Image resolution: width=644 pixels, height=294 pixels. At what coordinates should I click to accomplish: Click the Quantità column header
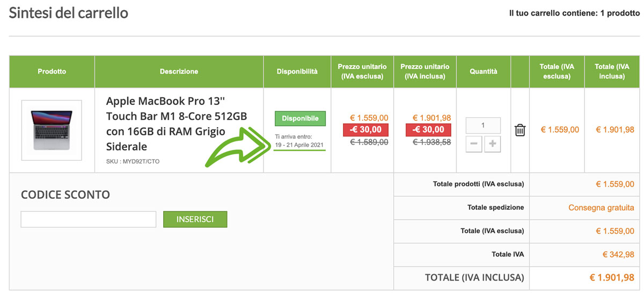483,71
